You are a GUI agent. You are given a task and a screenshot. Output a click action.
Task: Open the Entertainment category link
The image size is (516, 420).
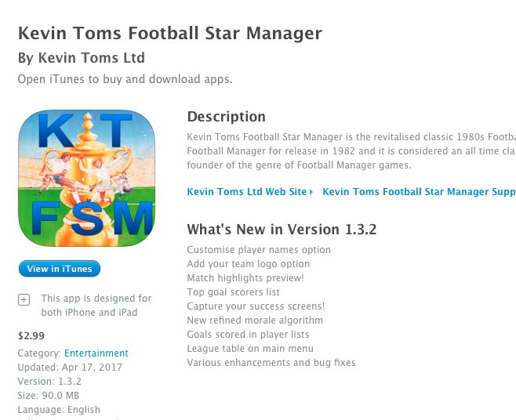pyautogui.click(x=96, y=353)
